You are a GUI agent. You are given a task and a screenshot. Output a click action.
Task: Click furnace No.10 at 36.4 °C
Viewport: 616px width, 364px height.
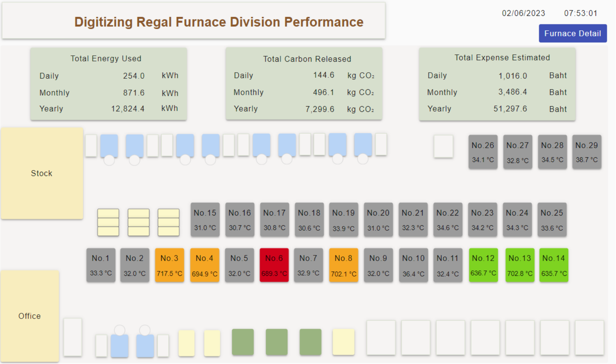[x=413, y=265]
